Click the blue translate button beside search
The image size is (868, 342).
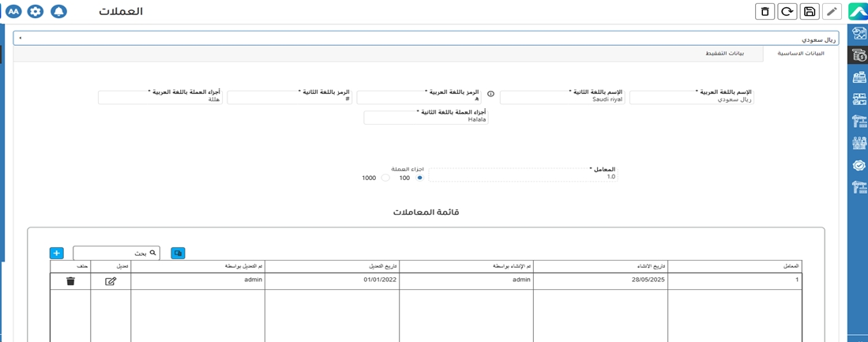tap(178, 253)
